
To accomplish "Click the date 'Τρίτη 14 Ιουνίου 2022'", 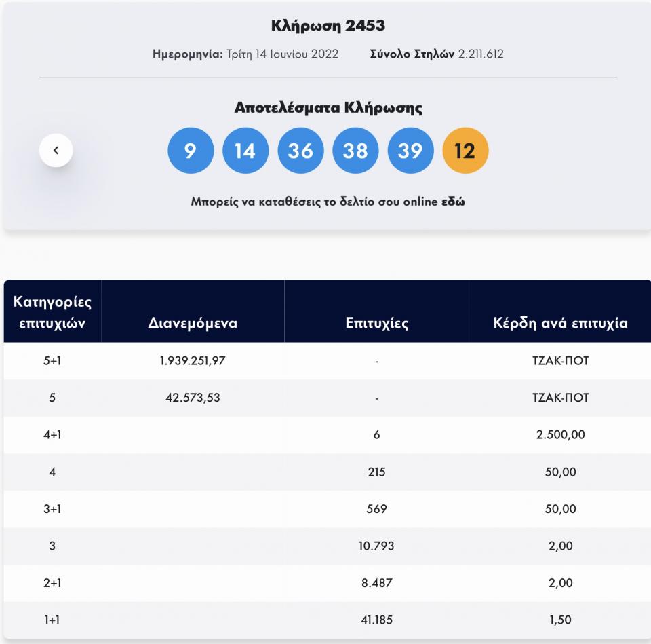I will [x=281, y=54].
